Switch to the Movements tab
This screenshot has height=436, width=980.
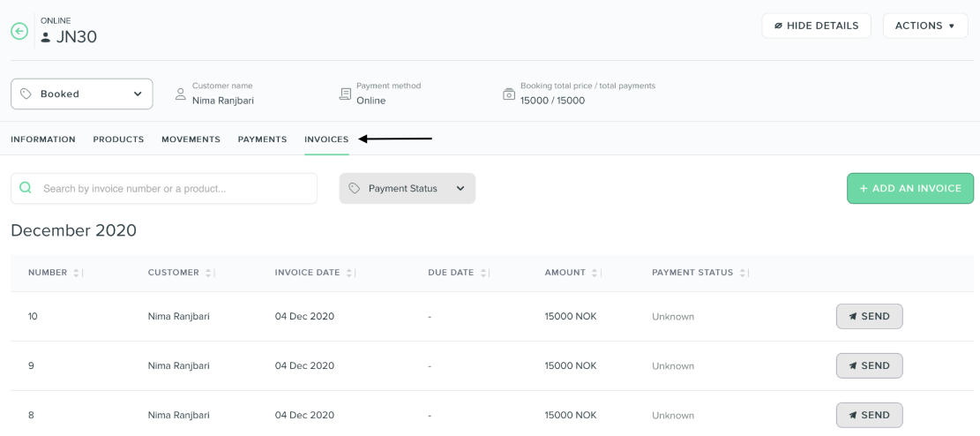pos(191,139)
